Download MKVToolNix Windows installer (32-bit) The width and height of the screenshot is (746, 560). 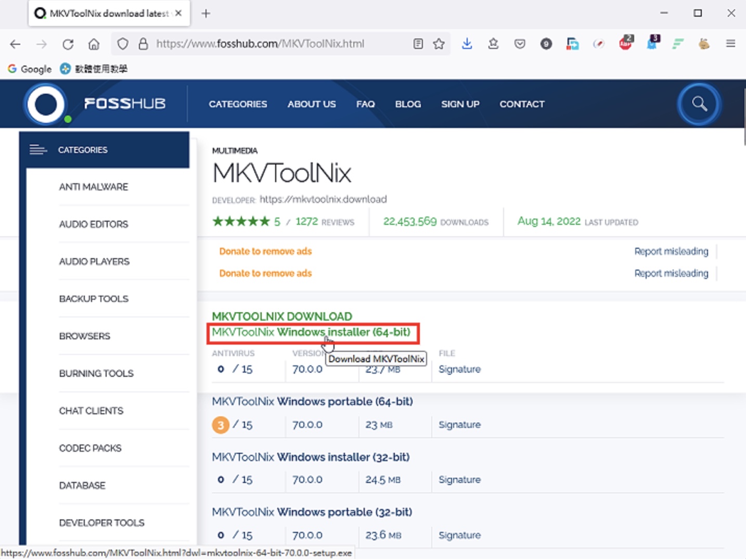click(x=311, y=457)
